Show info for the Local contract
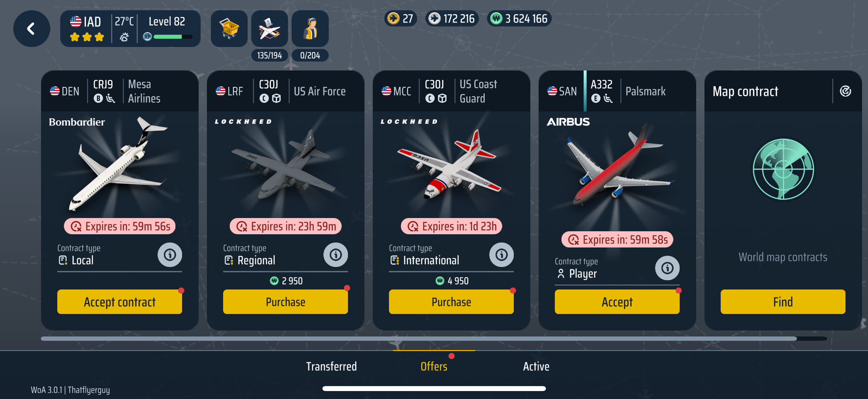Image resolution: width=868 pixels, height=399 pixels. point(170,255)
